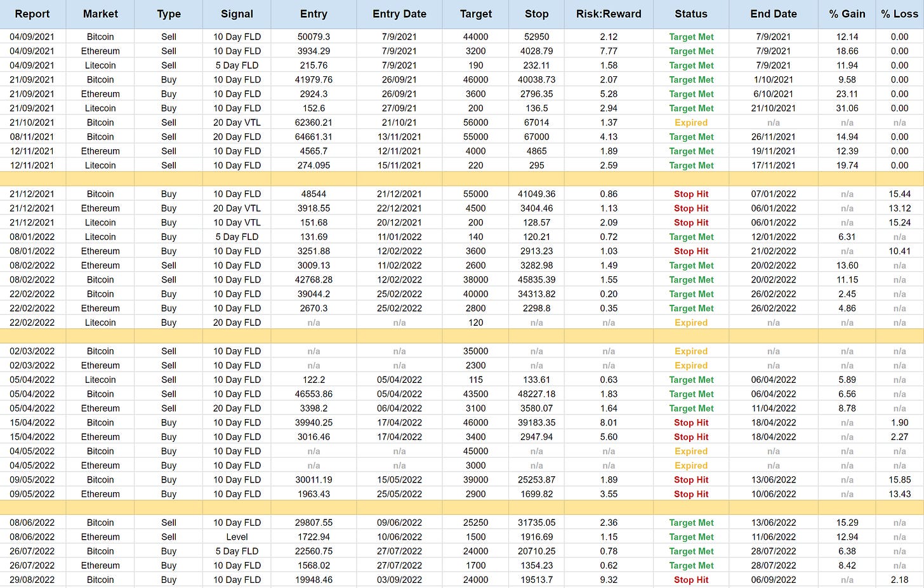Click entry value 215.76
Screen dimensions: 924x588
click(x=313, y=65)
